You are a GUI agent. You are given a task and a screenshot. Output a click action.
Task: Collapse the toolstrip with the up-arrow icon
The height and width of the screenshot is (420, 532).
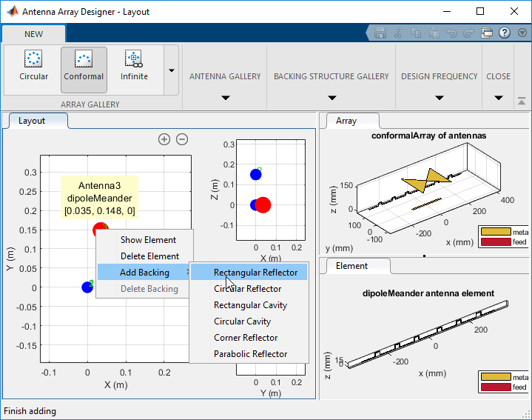pos(522,101)
